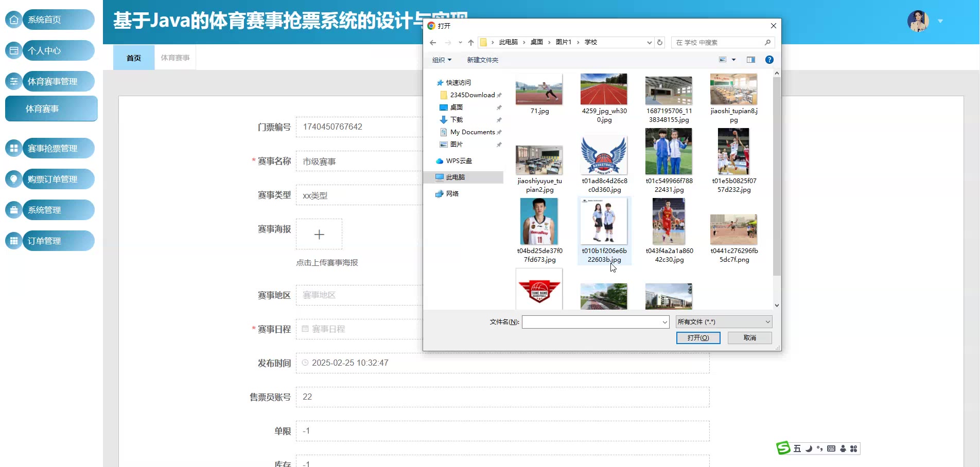The width and height of the screenshot is (980, 467).
Task: Click the 售票员账号 input field
Action: coord(502,397)
